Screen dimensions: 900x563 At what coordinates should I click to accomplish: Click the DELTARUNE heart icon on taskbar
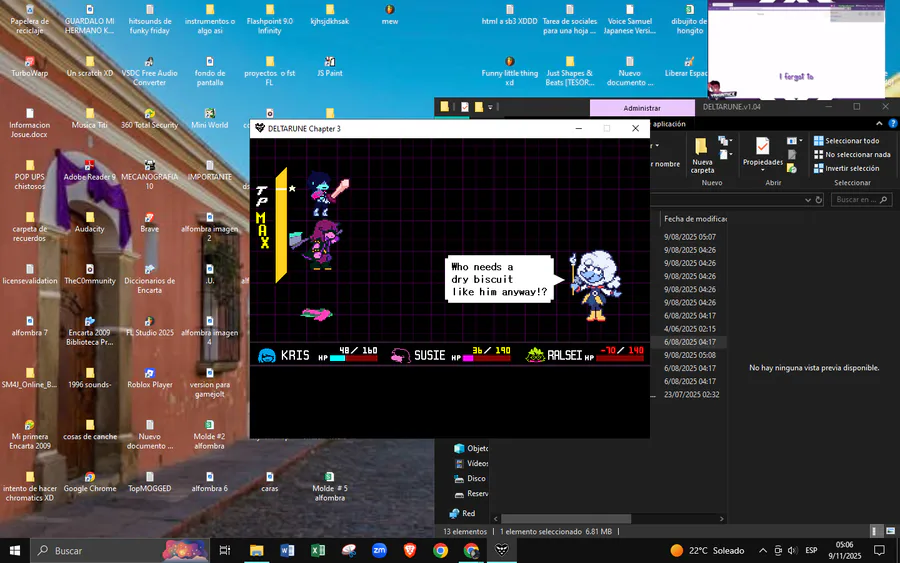(x=502, y=550)
